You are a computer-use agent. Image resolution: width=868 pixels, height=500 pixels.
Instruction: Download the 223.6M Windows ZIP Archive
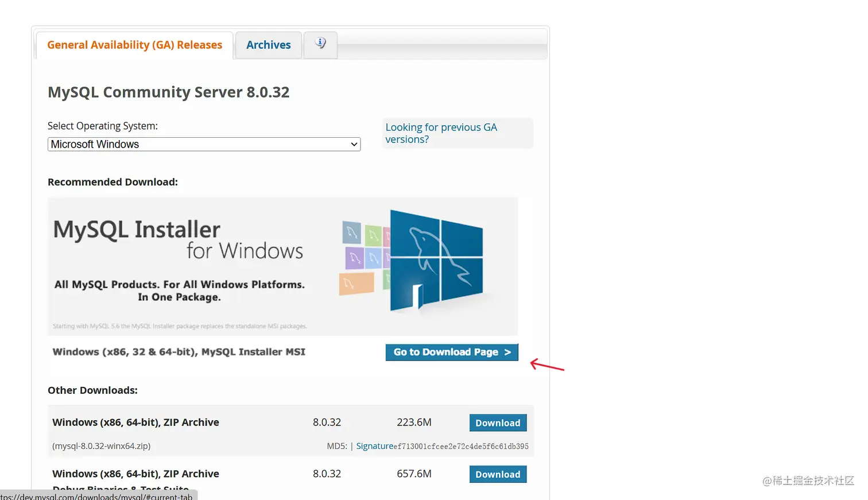tap(498, 423)
